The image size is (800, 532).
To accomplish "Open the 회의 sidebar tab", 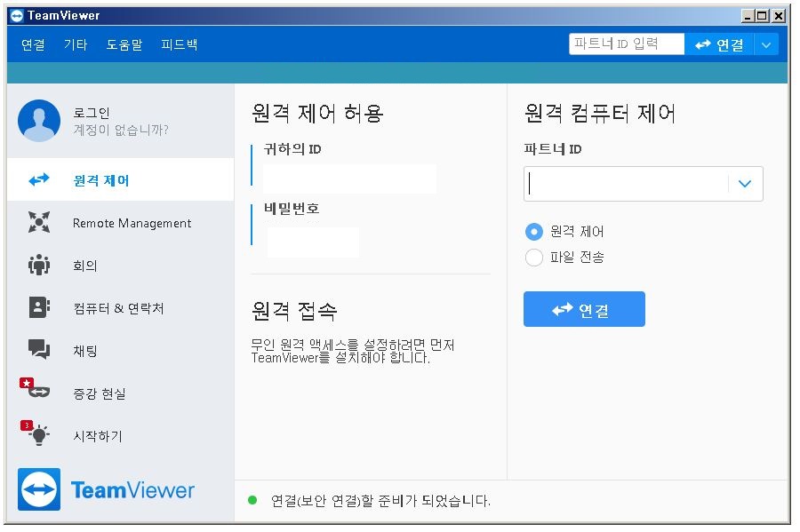I will point(120,265).
